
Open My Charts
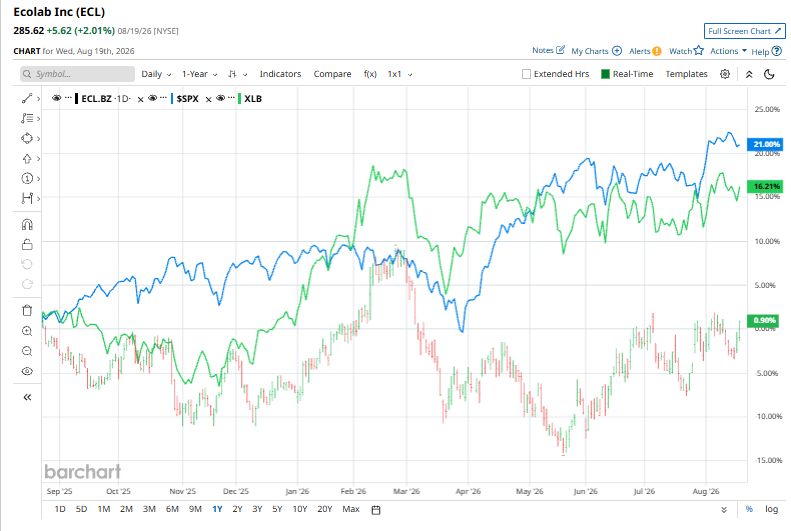coord(596,51)
